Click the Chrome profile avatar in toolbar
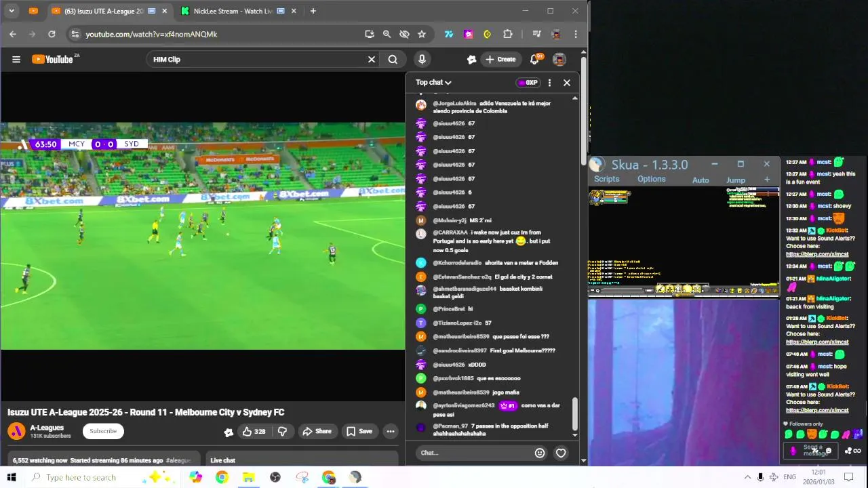Image resolution: width=868 pixels, height=488 pixels. [557, 34]
